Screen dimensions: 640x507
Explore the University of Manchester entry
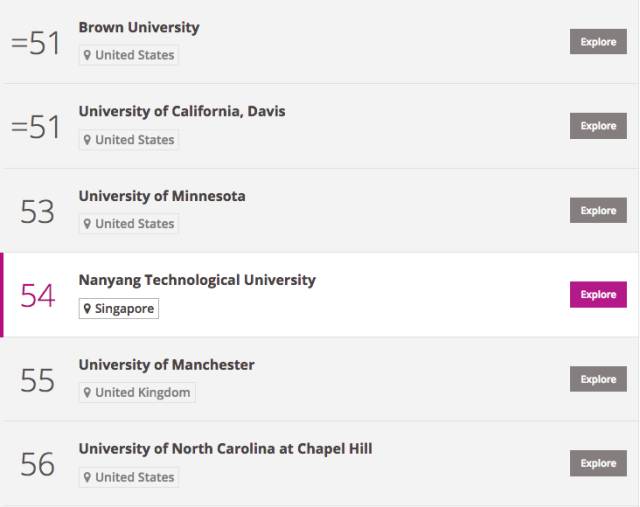598,379
